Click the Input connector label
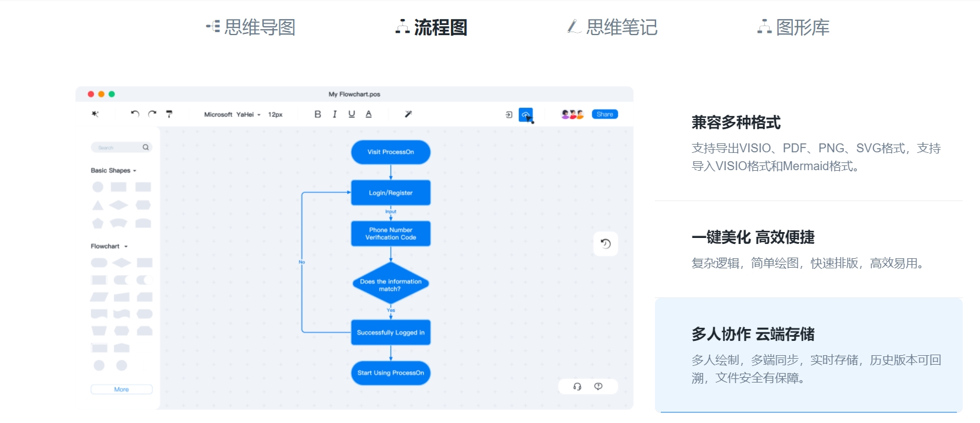 point(390,211)
